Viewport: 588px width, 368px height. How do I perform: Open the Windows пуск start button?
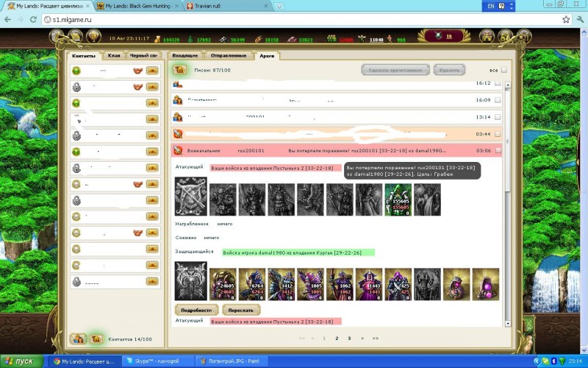[x=22, y=361]
